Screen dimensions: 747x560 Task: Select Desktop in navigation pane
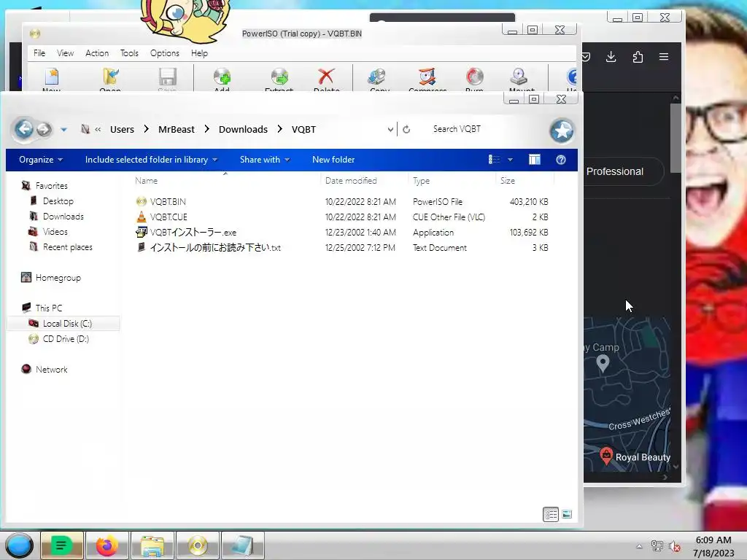pyautogui.click(x=58, y=201)
